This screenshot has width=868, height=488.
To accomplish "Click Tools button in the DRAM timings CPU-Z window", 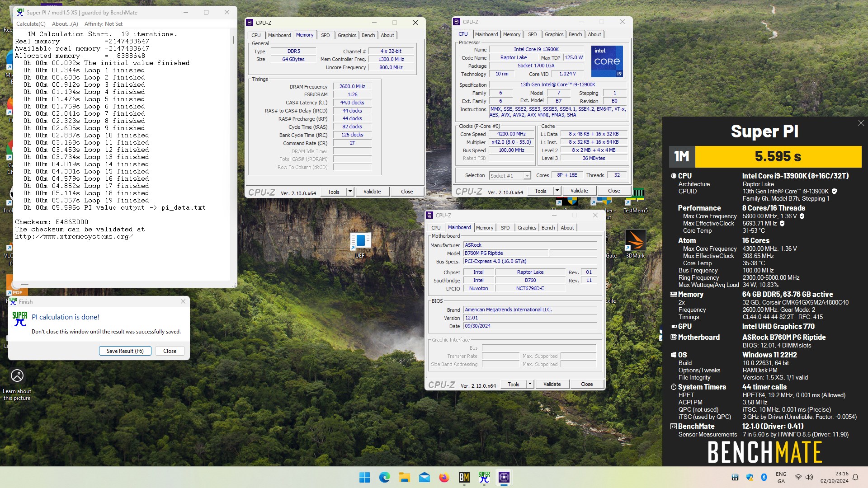I will pos(334,192).
